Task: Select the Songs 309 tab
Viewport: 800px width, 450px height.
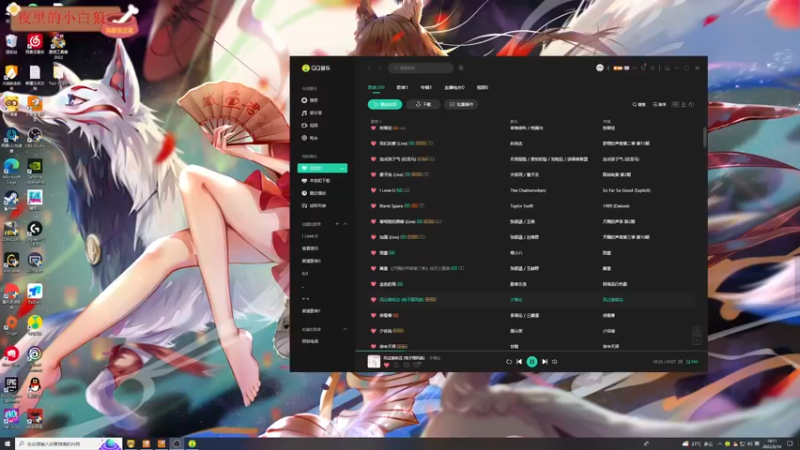Action: tap(376, 88)
